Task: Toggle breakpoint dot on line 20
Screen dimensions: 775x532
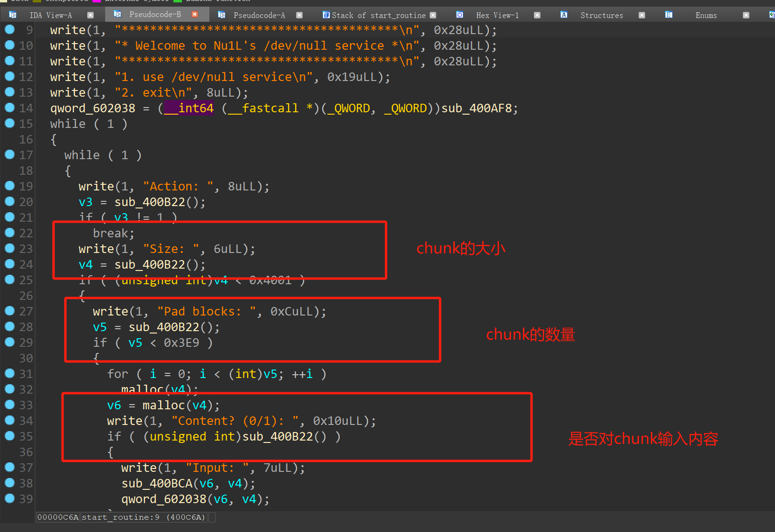Action: [x=9, y=201]
